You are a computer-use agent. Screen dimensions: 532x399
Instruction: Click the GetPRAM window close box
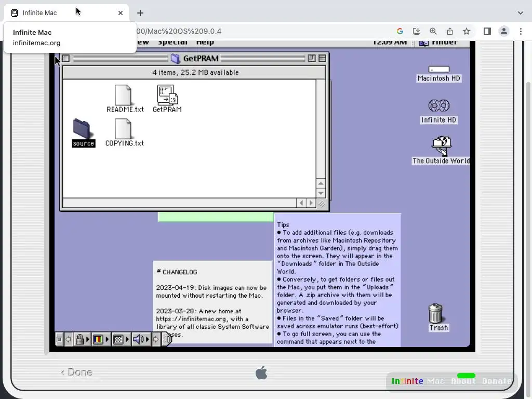coord(66,58)
